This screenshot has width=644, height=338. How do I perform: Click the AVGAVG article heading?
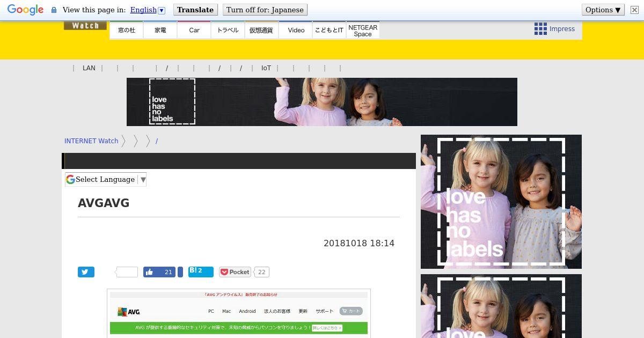click(x=104, y=203)
